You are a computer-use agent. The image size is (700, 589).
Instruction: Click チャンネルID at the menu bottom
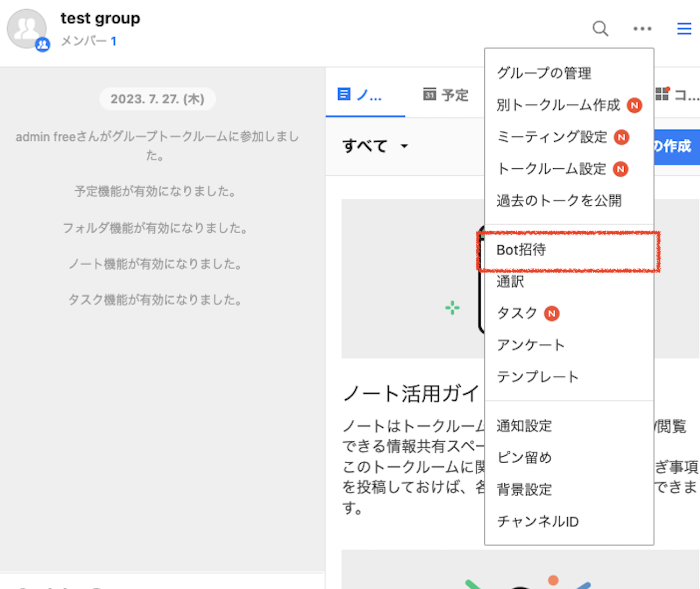(x=537, y=521)
